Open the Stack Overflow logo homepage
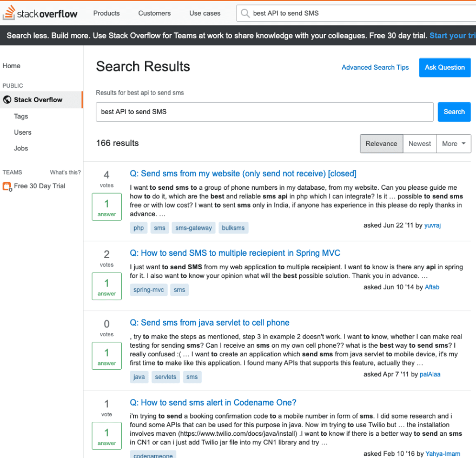476x458 pixels. 40,13
